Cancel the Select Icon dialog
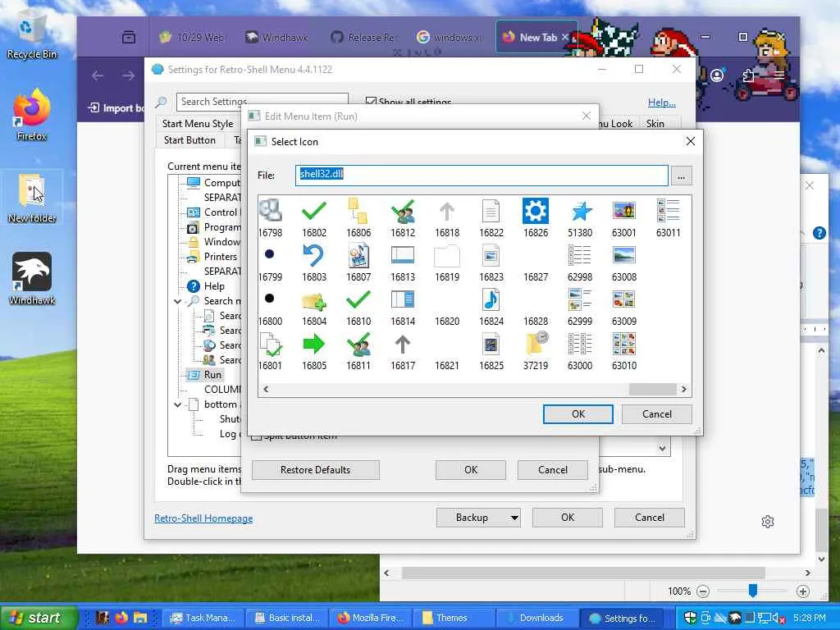Viewport: 840px width, 630px height. click(x=657, y=414)
